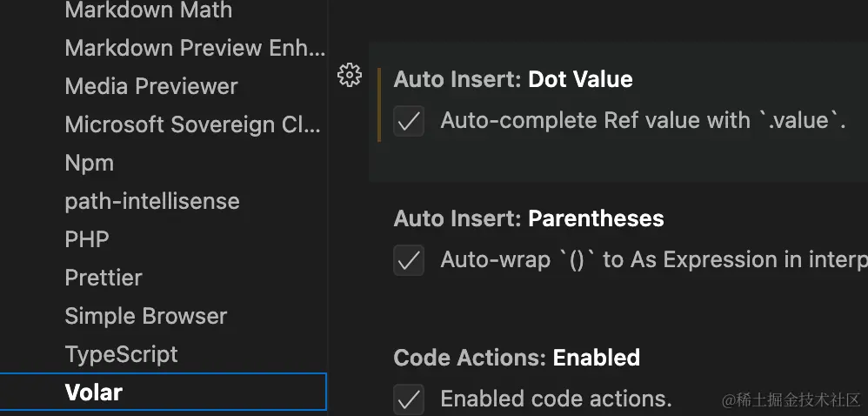Viewport: 868px width, 416px height.
Task: Click the Auto Insert: Parentheses setting title
Action: point(529,218)
